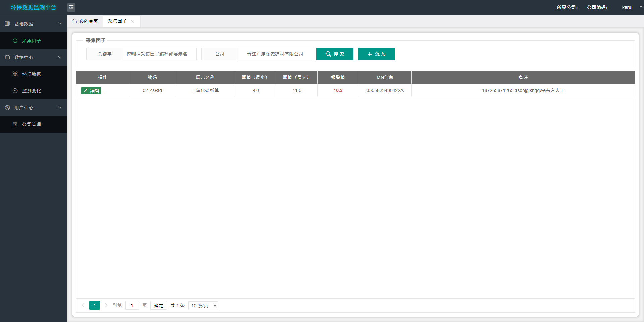This screenshot has height=322, width=644.
Task: Click the 添加 add button
Action: [x=376, y=54]
